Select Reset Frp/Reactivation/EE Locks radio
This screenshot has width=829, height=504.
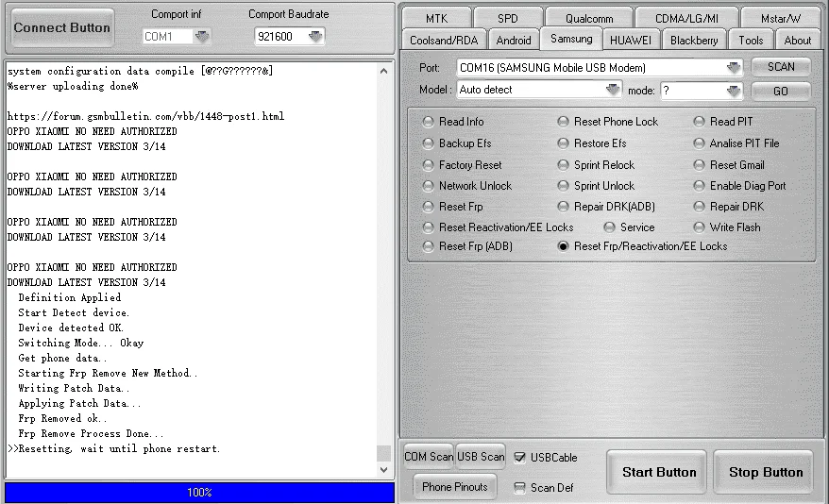pyautogui.click(x=643, y=246)
